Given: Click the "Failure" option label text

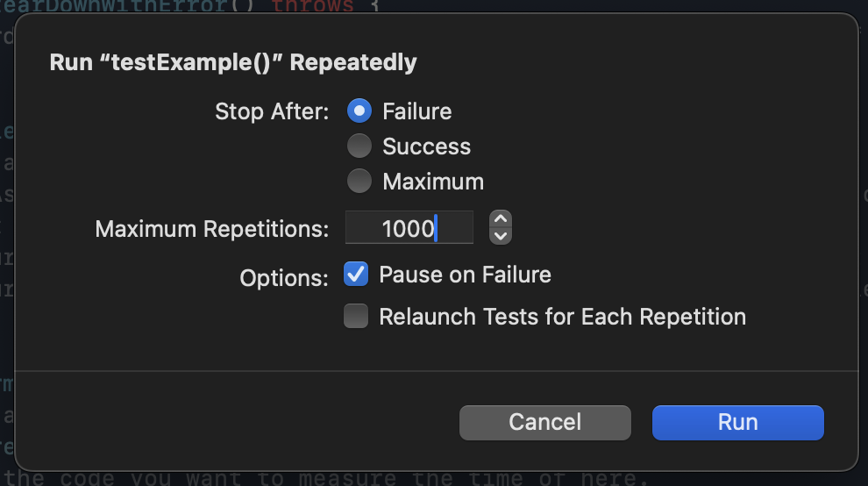Looking at the screenshot, I should click(x=417, y=112).
